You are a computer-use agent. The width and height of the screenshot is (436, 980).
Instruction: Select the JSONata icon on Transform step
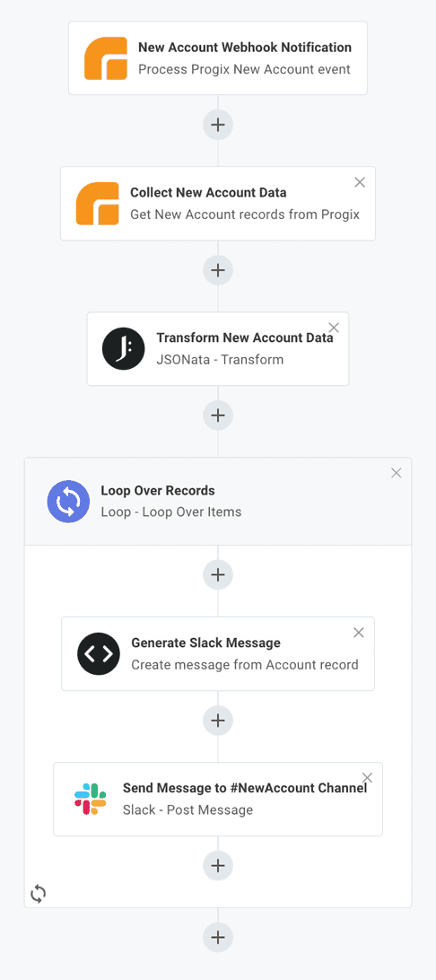click(124, 349)
